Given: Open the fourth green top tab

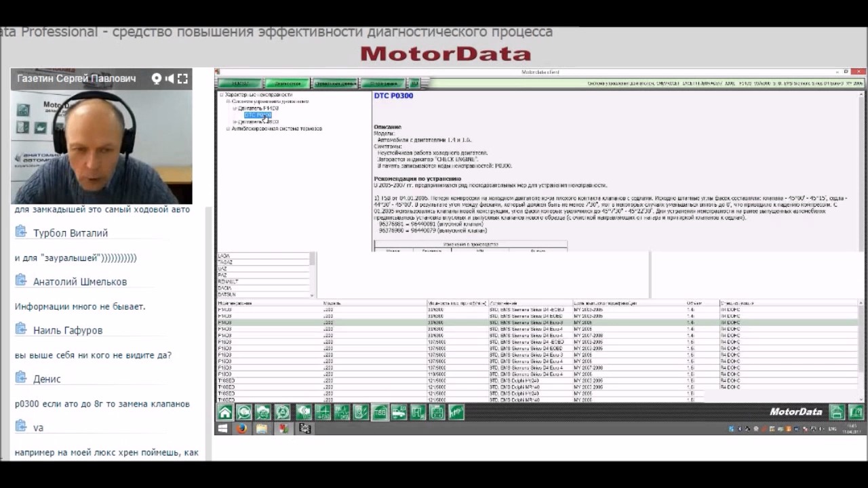Looking at the screenshot, I should tap(383, 83).
